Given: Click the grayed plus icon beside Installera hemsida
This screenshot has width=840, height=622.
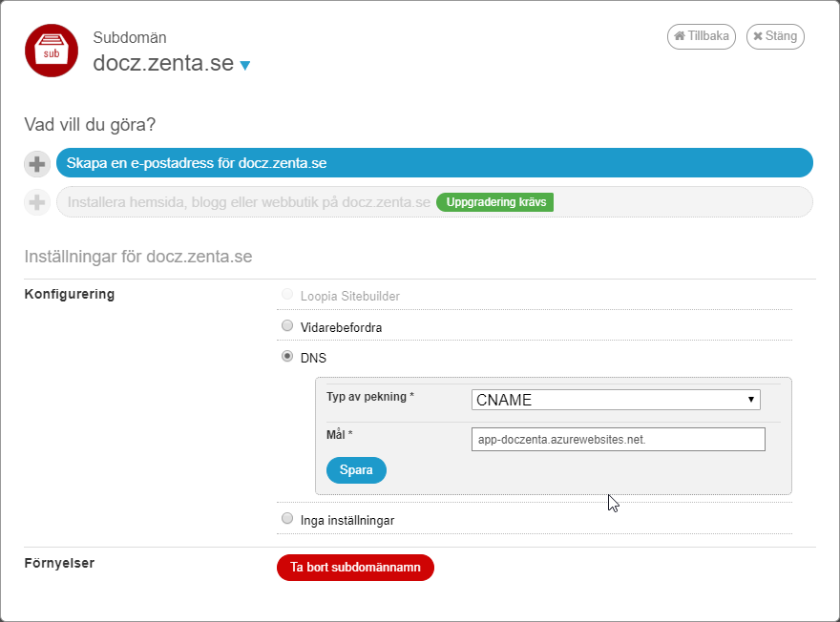Looking at the screenshot, I should point(36,202).
